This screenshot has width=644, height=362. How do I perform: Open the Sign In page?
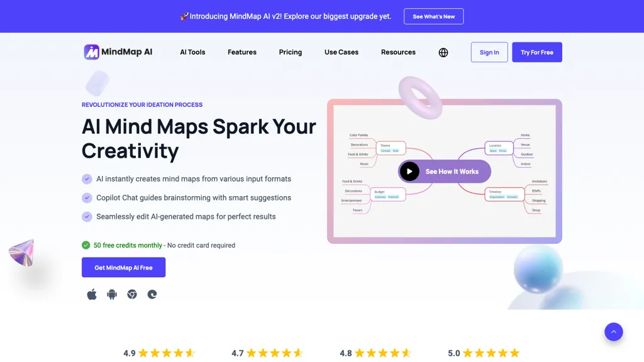489,52
